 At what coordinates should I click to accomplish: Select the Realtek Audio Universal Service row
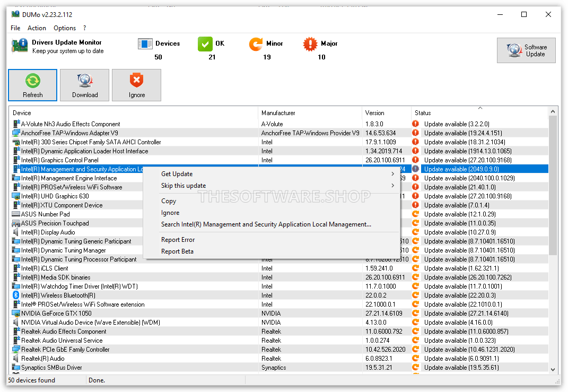(278, 340)
